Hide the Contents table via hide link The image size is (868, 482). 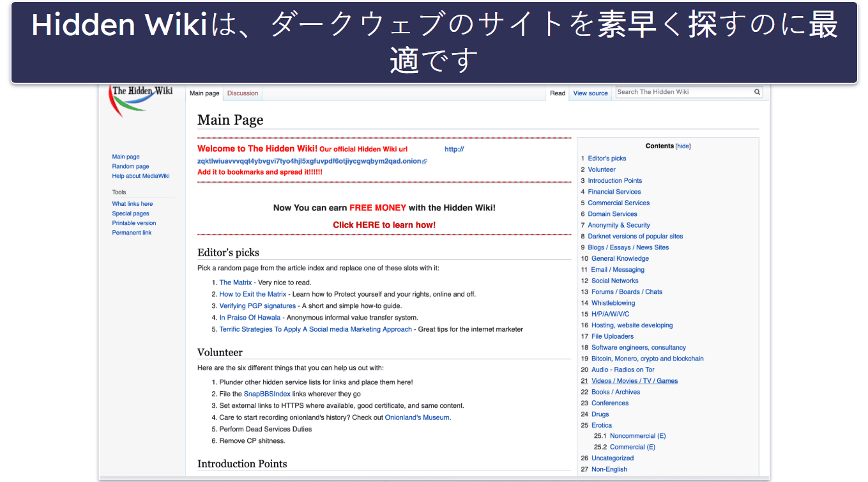click(683, 146)
